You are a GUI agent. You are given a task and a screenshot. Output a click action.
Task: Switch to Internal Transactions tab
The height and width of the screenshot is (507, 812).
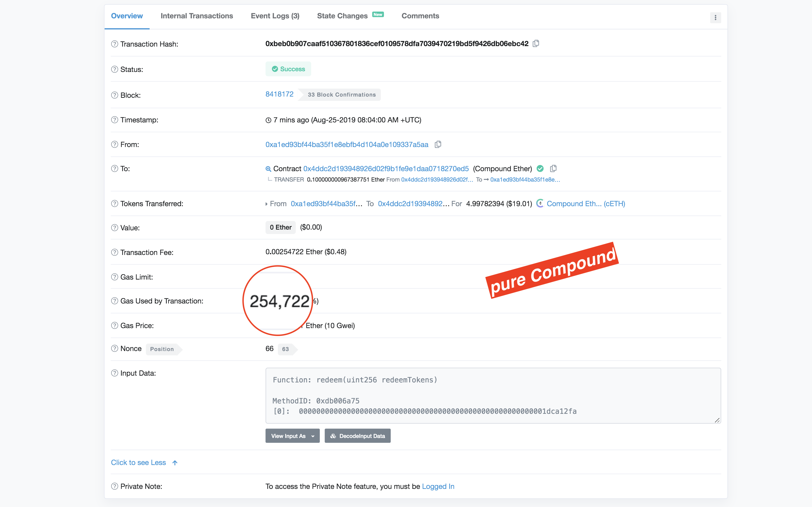(x=197, y=16)
